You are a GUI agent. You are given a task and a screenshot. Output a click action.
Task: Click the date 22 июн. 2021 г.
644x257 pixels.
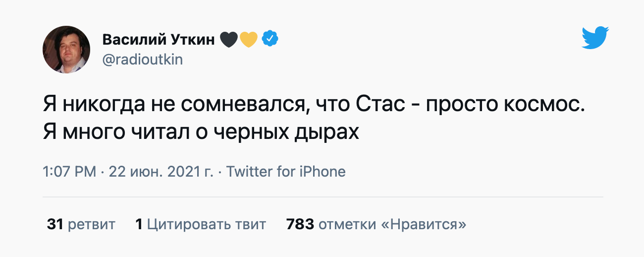161,172
